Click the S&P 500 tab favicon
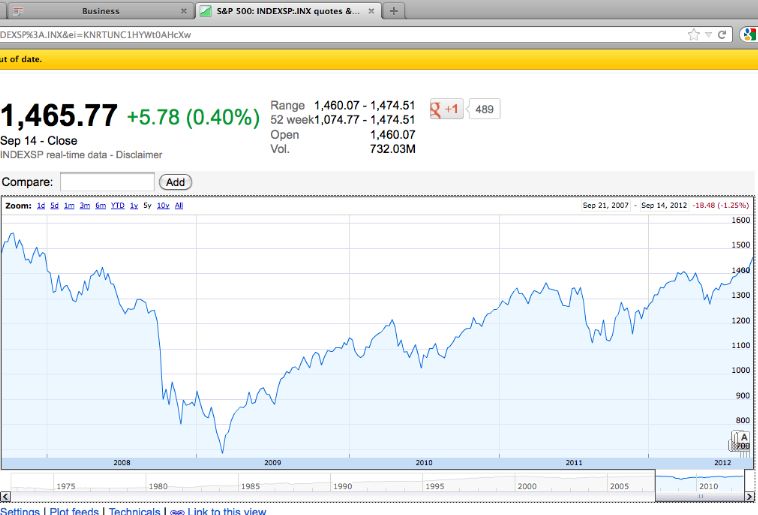Viewport: 758px width, 515px height. pos(205,11)
